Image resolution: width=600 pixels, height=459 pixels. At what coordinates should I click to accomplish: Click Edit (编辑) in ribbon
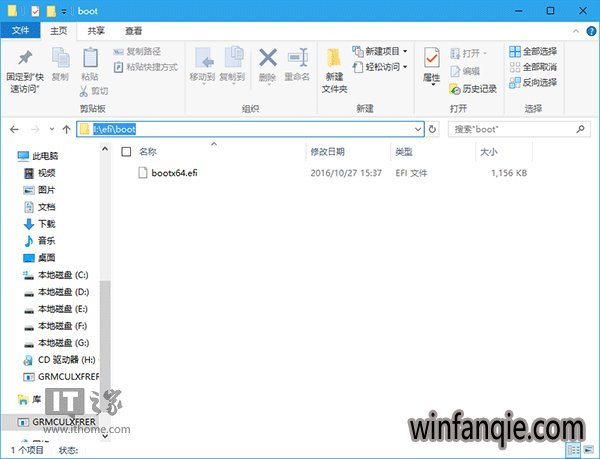click(465, 71)
